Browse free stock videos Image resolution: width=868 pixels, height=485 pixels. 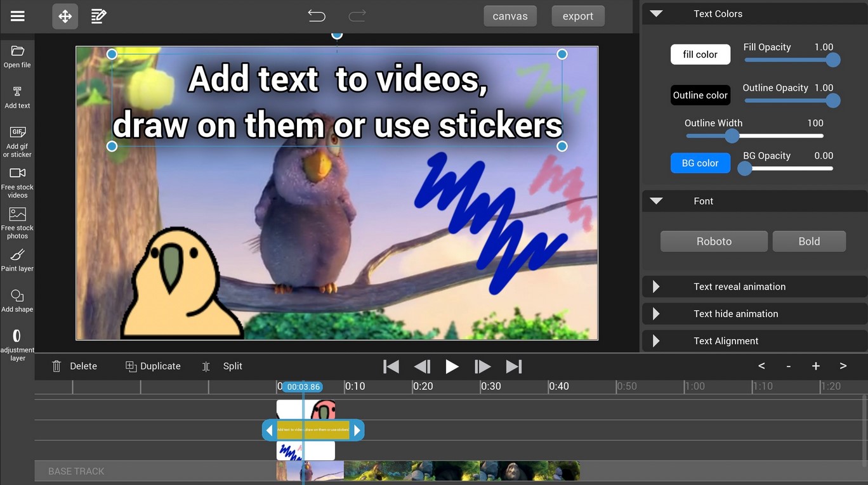(17, 182)
